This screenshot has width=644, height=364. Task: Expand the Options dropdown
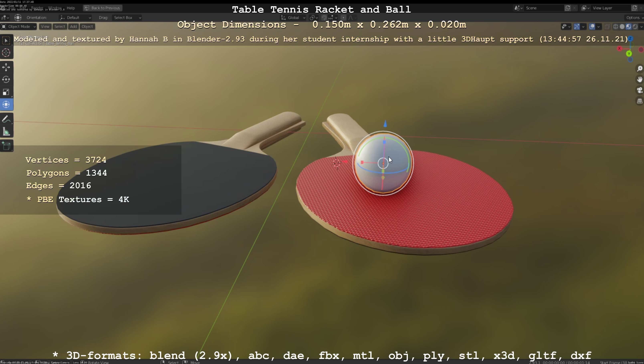click(x=634, y=17)
